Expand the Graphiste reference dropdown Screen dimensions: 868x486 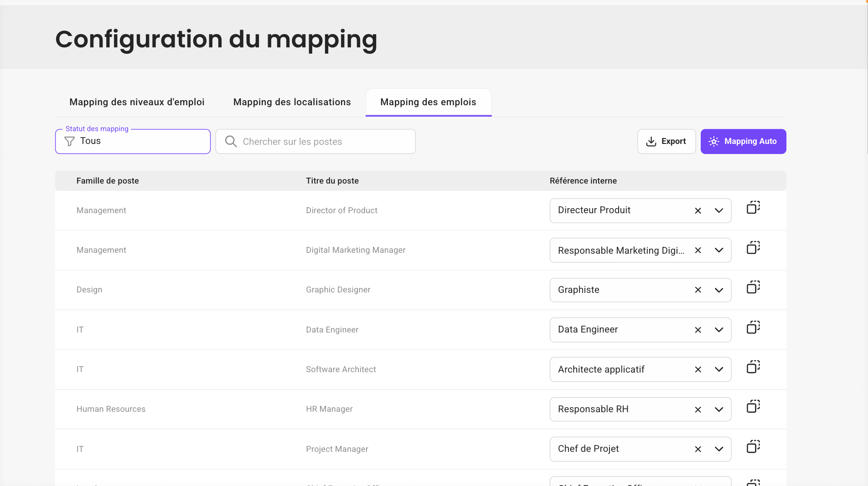(x=719, y=290)
